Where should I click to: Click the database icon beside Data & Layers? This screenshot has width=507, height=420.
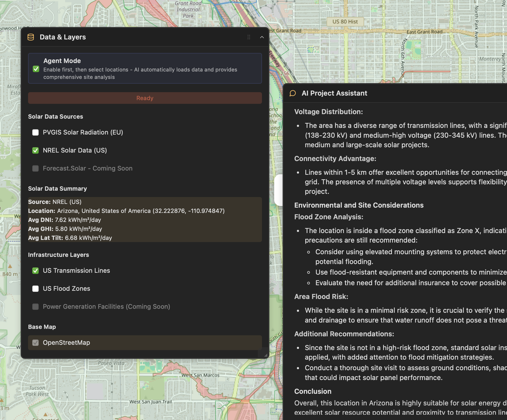(31, 37)
